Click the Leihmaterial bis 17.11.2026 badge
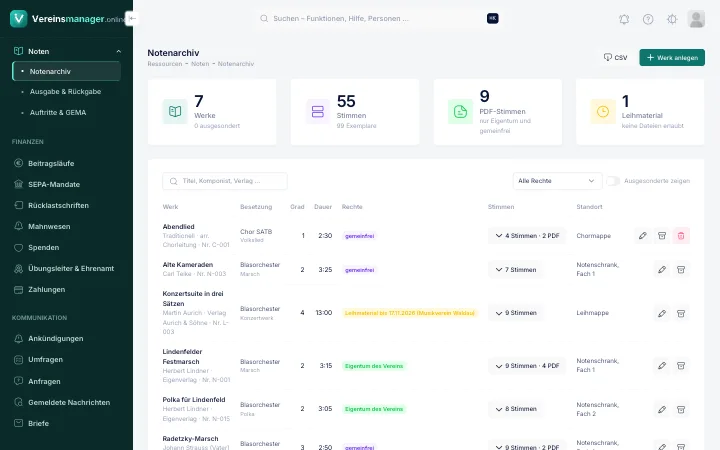The height and width of the screenshot is (450, 720). point(410,313)
